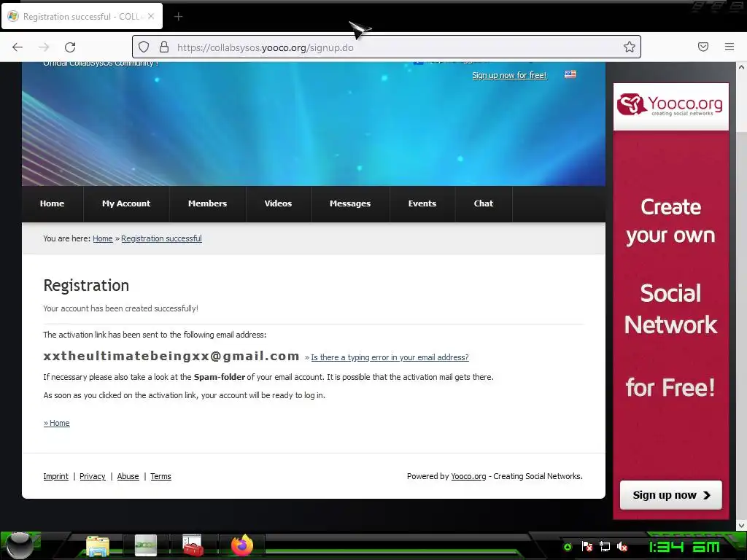The image size is (747, 560).
Task: Open the Firefox hamburger menu
Action: 729,47
